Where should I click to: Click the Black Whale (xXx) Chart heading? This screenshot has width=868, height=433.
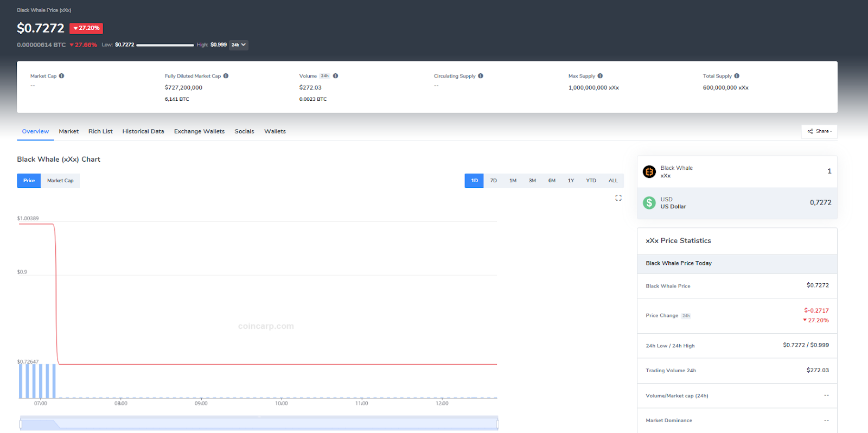coord(59,159)
